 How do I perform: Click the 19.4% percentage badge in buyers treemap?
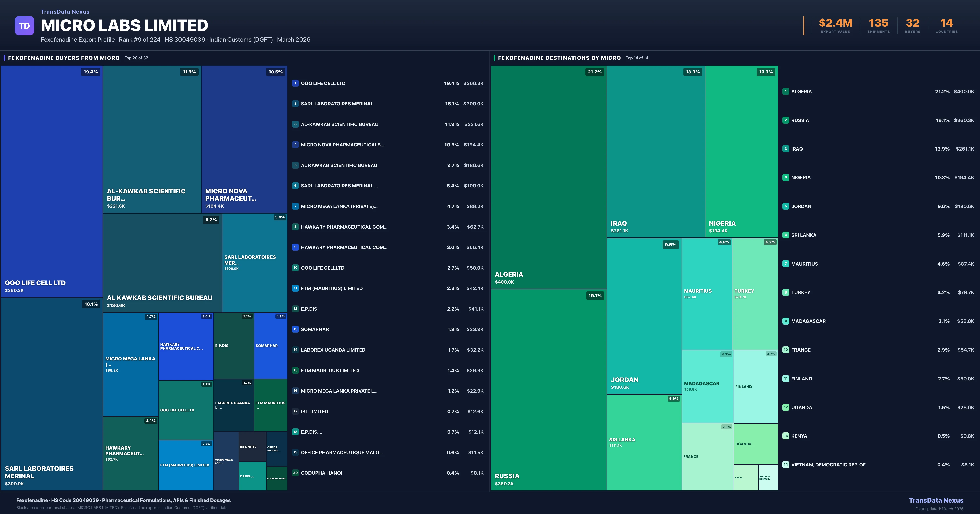pos(90,72)
